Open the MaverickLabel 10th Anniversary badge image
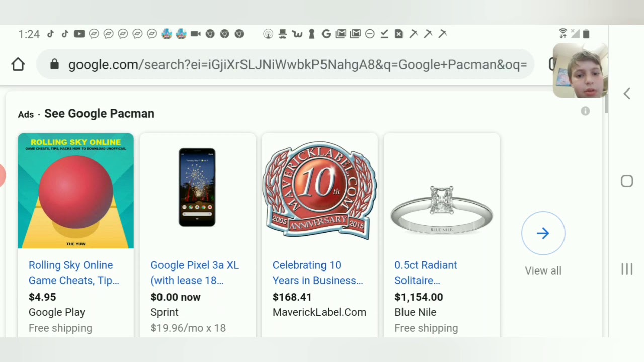This screenshot has width=644, height=362. pos(319,190)
